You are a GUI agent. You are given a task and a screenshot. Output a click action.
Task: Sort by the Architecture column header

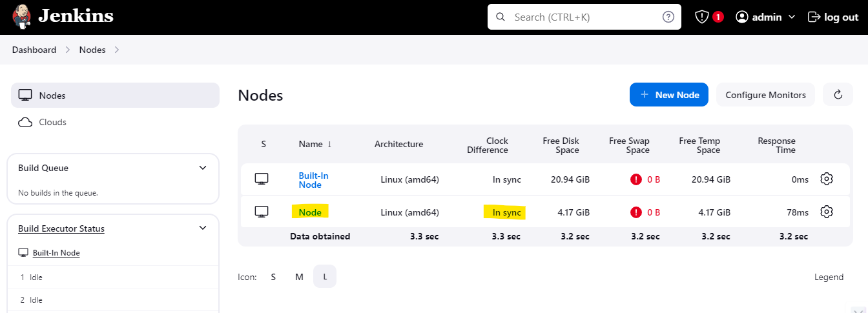(399, 145)
